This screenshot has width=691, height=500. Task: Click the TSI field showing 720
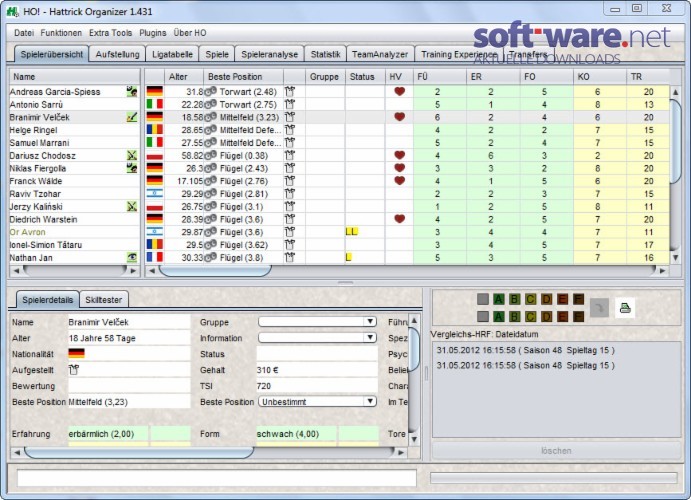(317, 386)
